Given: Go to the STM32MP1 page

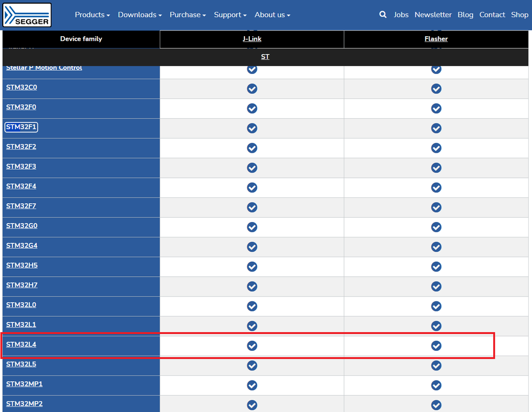Looking at the screenshot, I should click(x=24, y=384).
